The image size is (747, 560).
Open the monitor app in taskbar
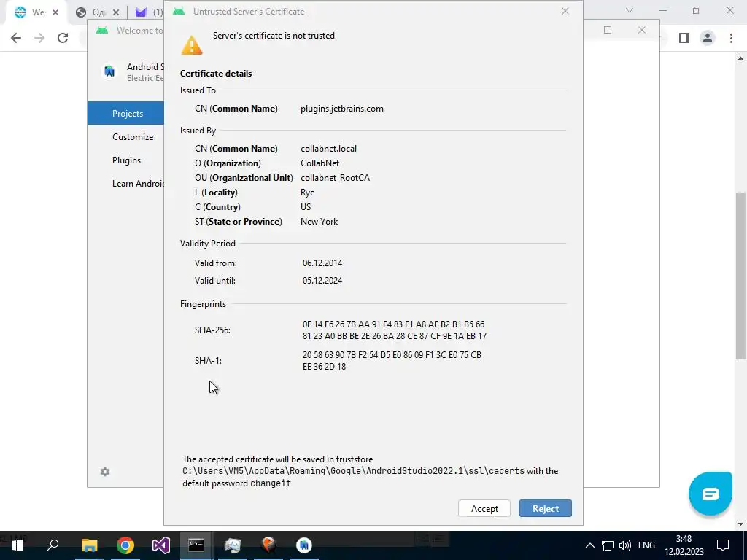tap(233, 545)
